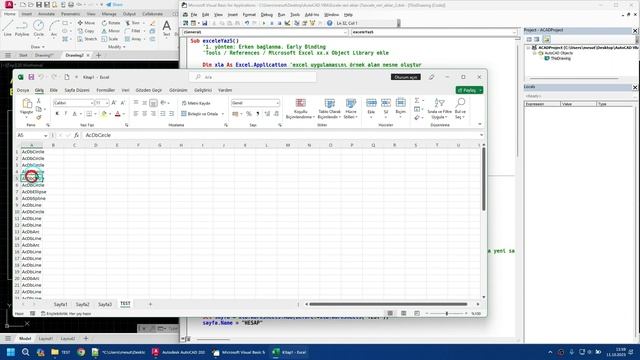Viewport: 640px width, 360px height.
Task: Toggle bold (K) formatting in Excel
Action: pyautogui.click(x=57, y=114)
